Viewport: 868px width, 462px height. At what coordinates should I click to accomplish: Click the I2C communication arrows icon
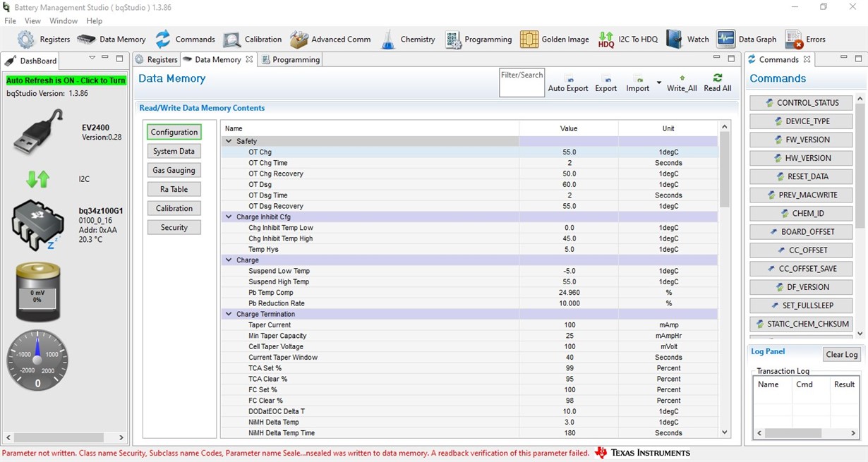pyautogui.click(x=37, y=179)
